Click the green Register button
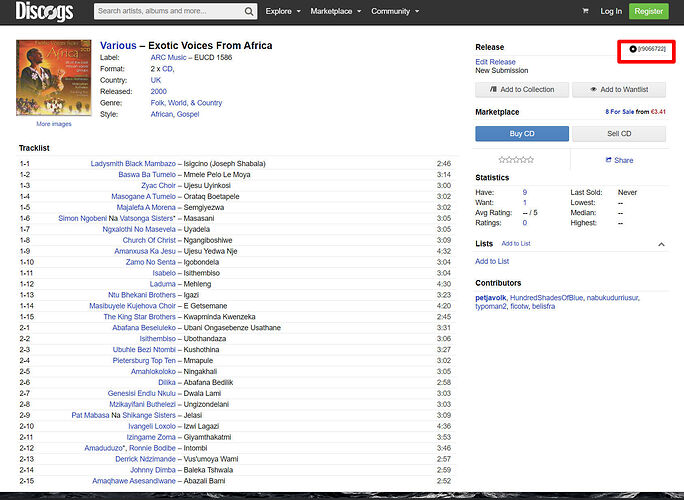Screen dimensions: 684x500 click(x=648, y=11)
